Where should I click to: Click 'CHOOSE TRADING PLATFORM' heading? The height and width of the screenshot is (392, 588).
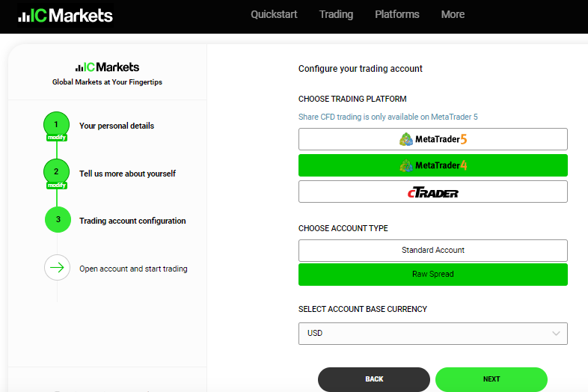tap(352, 99)
